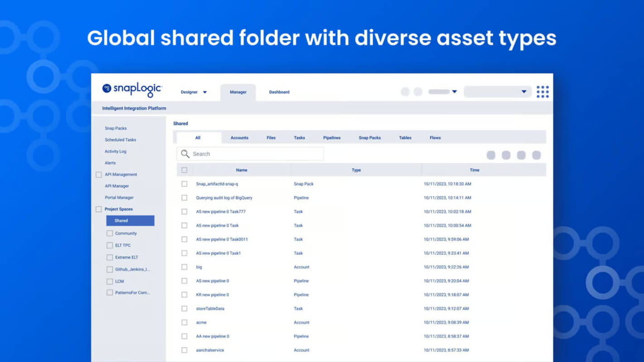
Task: Go to Scheduled Tasks
Action: coord(120,140)
